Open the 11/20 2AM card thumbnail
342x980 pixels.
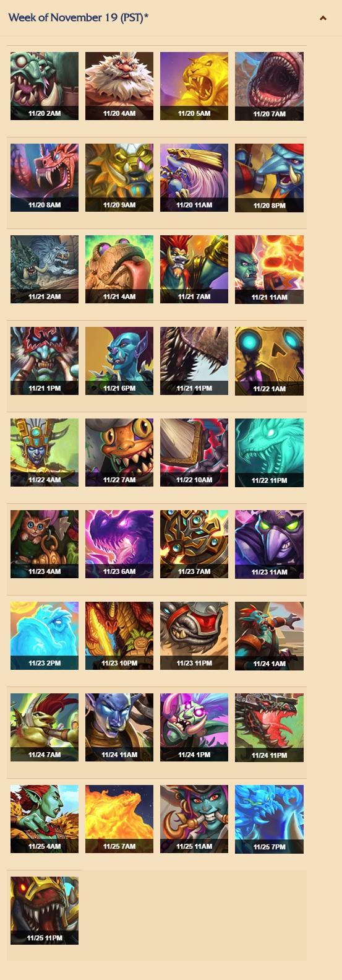(45, 86)
